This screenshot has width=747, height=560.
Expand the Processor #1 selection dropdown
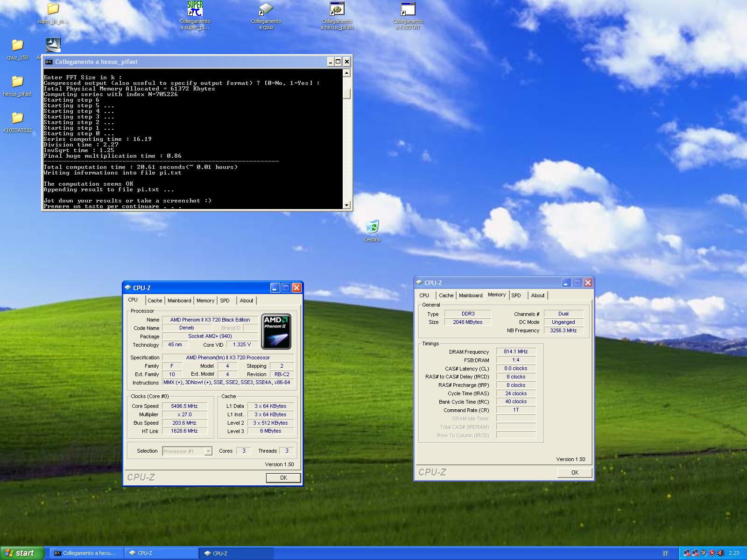pyautogui.click(x=208, y=451)
